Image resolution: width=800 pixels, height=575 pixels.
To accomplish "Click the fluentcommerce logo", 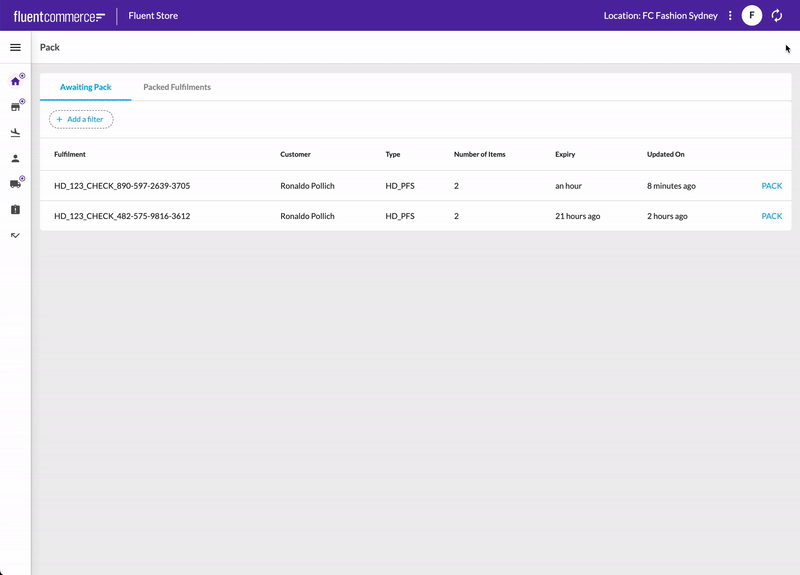I will [59, 16].
